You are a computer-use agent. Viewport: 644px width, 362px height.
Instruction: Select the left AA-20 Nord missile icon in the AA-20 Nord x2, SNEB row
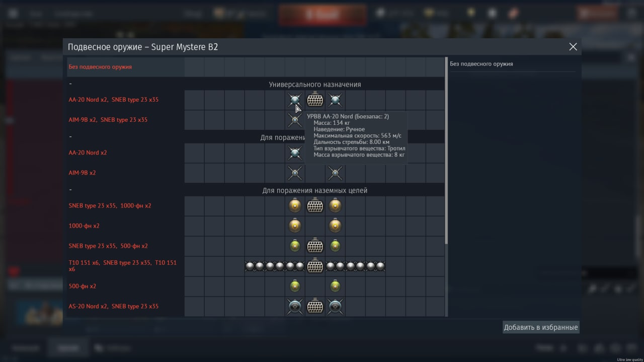click(x=295, y=100)
